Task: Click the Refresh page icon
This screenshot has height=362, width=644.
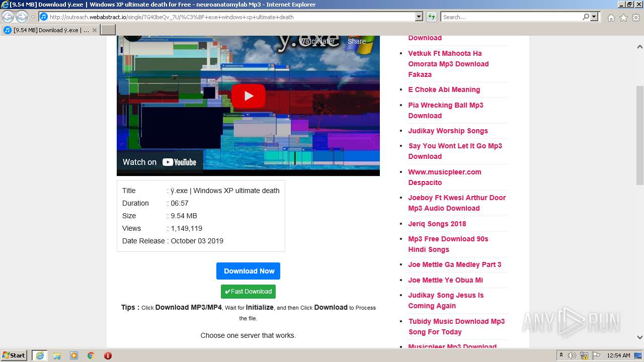Action: point(432,17)
